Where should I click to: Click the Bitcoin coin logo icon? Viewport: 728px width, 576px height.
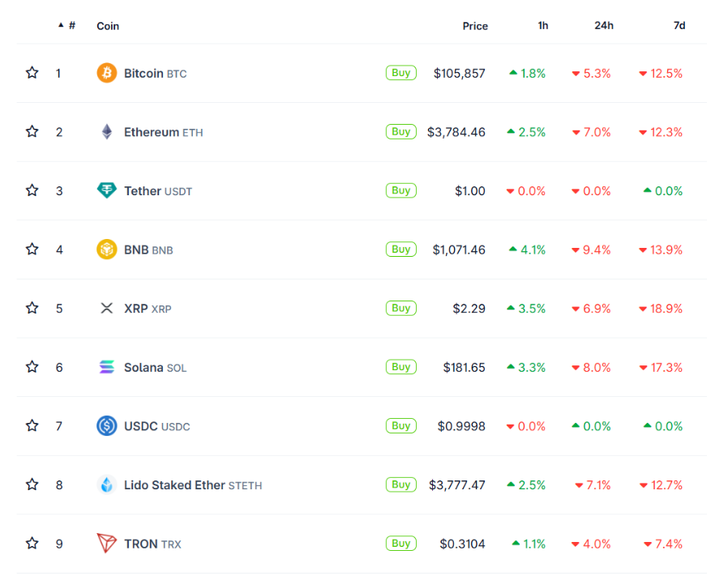click(x=107, y=73)
